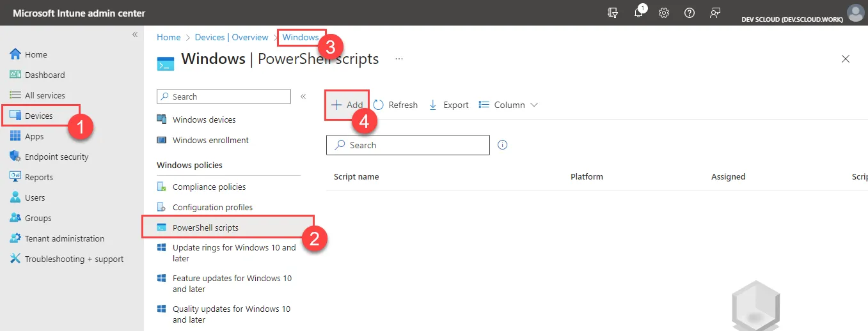Viewport: 868px width, 331px height.
Task: Open the DEV SCLOUD account avatar
Action: point(855,13)
